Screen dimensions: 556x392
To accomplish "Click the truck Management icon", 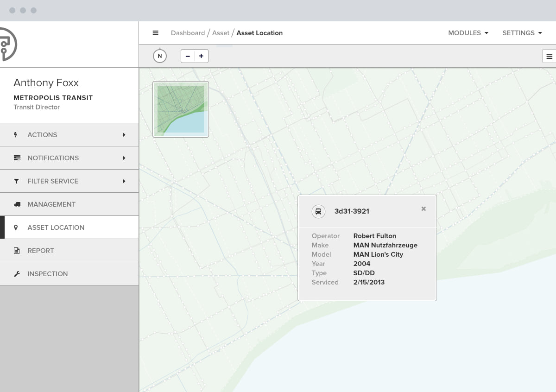I will click(x=17, y=204).
